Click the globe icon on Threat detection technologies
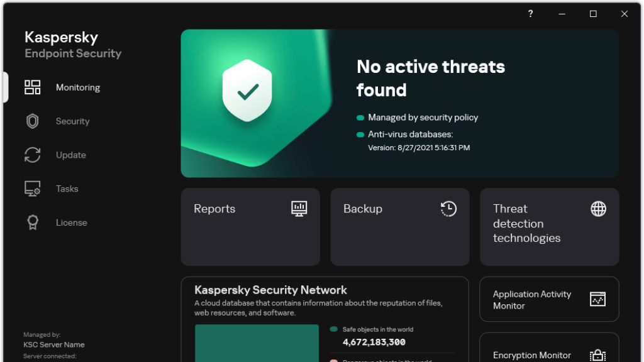 (597, 208)
